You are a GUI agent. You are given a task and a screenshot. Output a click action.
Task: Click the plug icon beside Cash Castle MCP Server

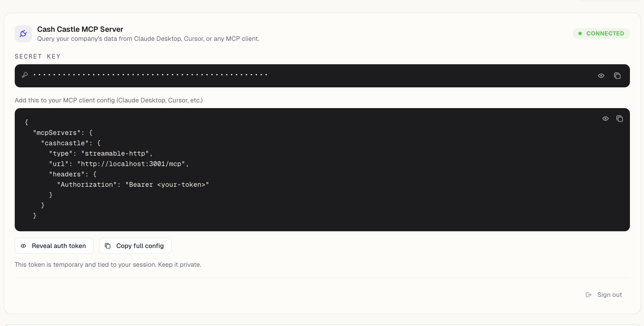click(x=23, y=33)
